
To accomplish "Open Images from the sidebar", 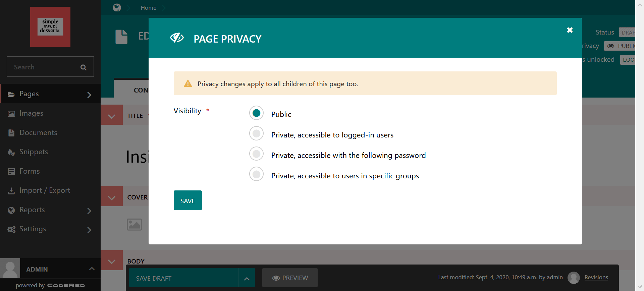I will pos(31,113).
